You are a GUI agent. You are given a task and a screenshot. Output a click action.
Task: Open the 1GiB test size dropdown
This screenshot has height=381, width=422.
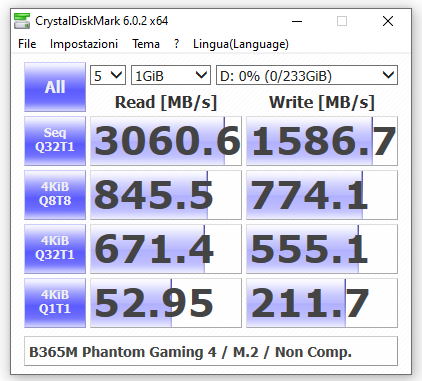(171, 75)
